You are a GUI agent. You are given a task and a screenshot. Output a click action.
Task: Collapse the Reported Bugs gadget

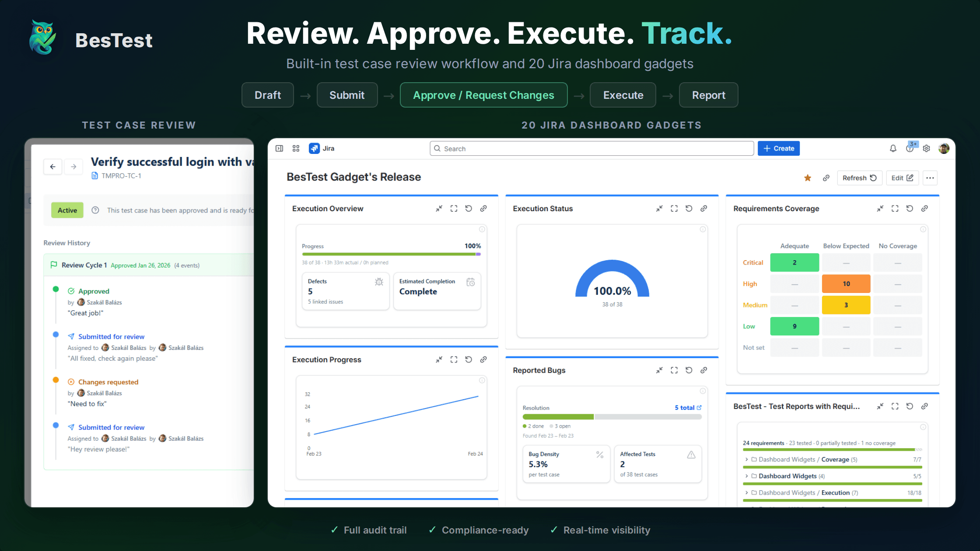659,370
